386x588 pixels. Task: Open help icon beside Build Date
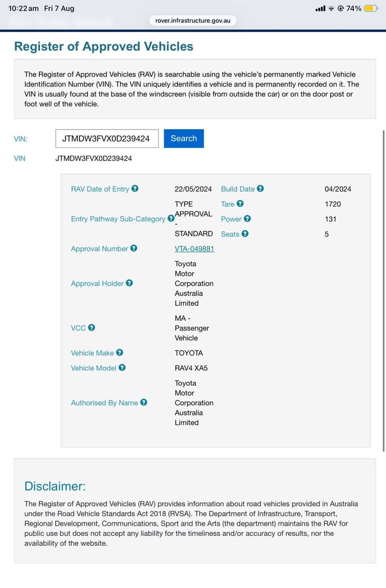pos(260,189)
